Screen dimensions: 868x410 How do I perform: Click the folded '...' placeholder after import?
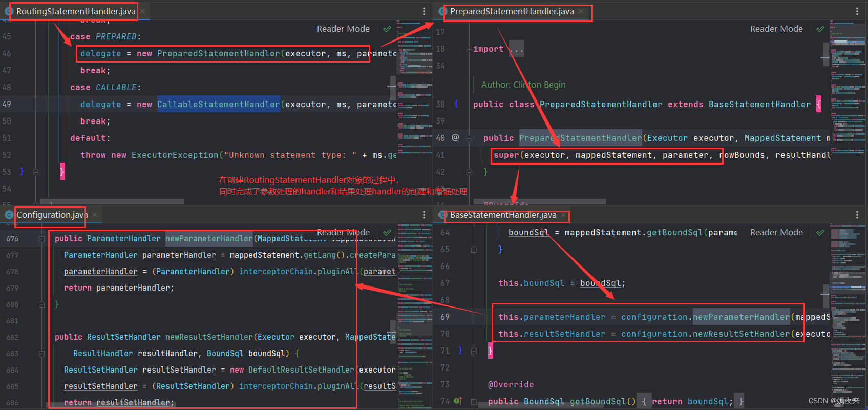point(517,49)
